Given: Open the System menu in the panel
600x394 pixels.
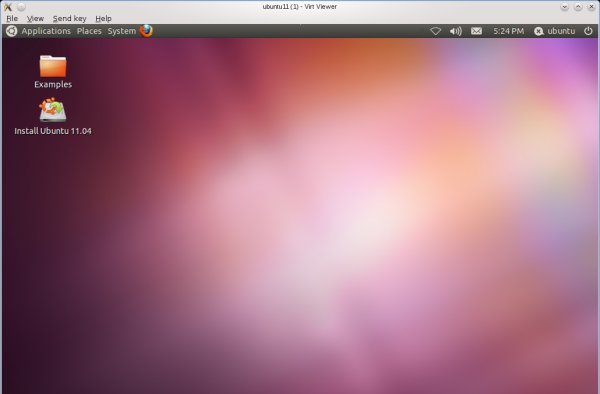Looking at the screenshot, I should [122, 31].
